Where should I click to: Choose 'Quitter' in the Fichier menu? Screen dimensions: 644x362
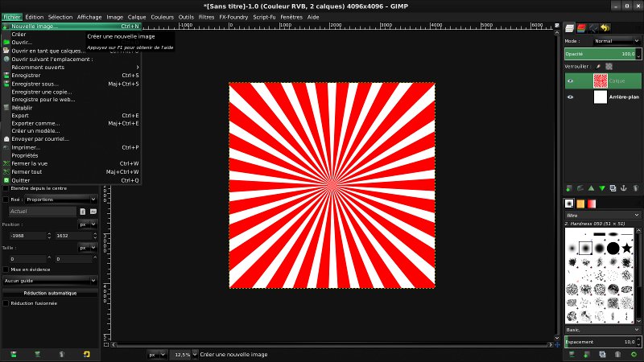tap(72, 180)
